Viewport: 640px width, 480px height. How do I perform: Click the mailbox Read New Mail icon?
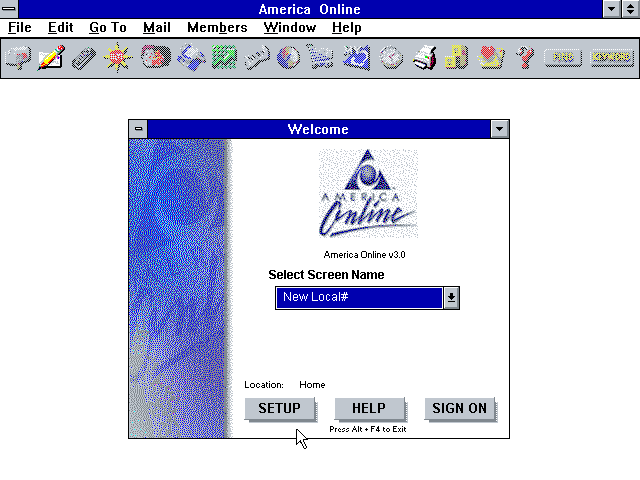point(18,58)
